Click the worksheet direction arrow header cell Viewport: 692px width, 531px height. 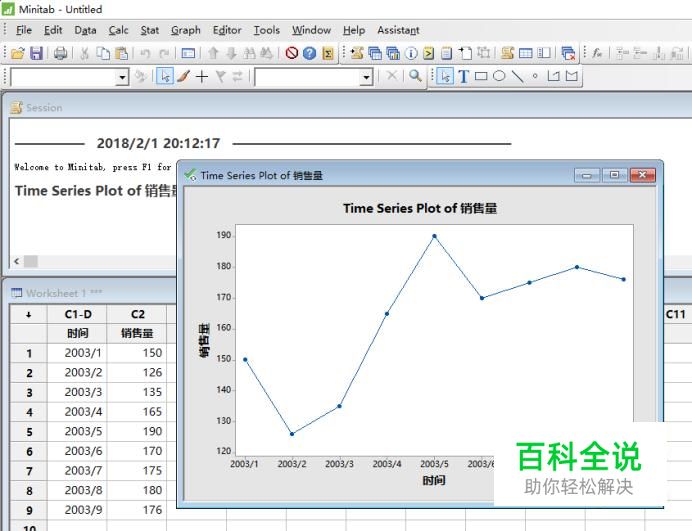(x=28, y=314)
